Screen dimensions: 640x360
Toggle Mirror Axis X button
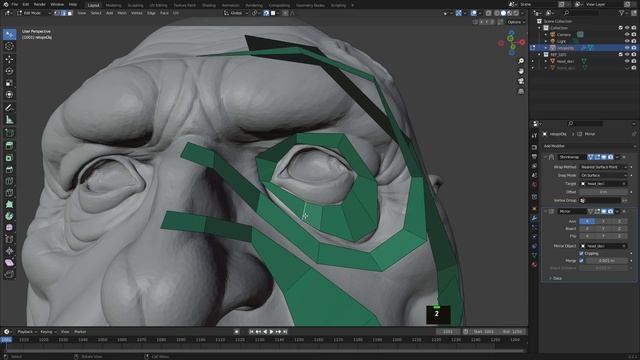tap(587, 221)
